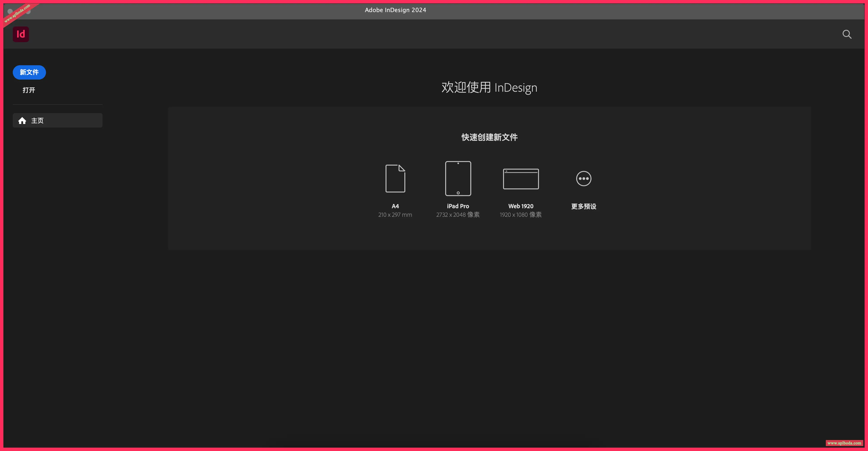Click the 新文件 button
Image resolution: width=868 pixels, height=451 pixels.
pos(29,72)
